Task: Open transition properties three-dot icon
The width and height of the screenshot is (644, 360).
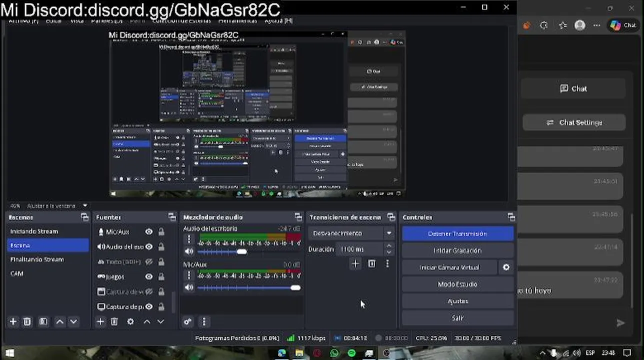Action: coord(387,263)
